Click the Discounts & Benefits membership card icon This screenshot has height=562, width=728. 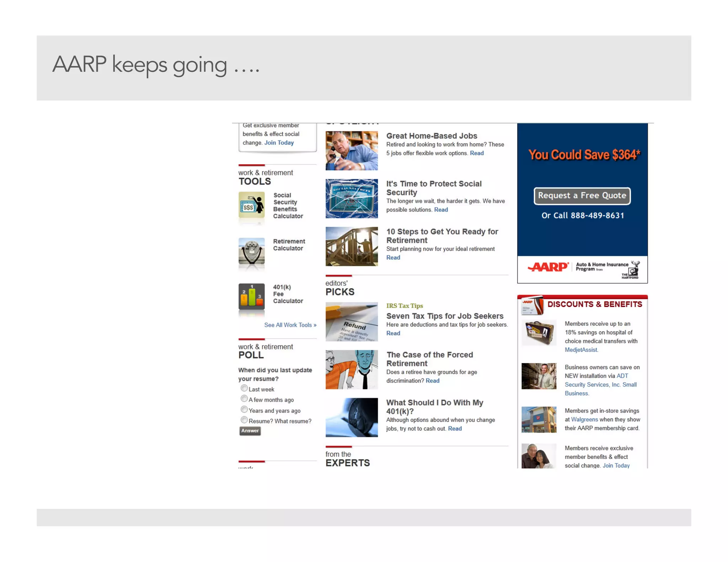[x=532, y=305]
